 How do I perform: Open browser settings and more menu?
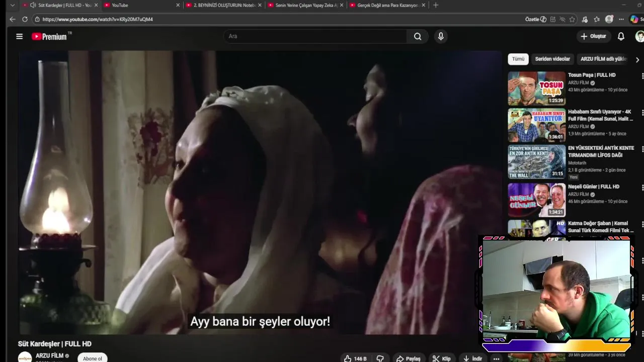point(621,19)
